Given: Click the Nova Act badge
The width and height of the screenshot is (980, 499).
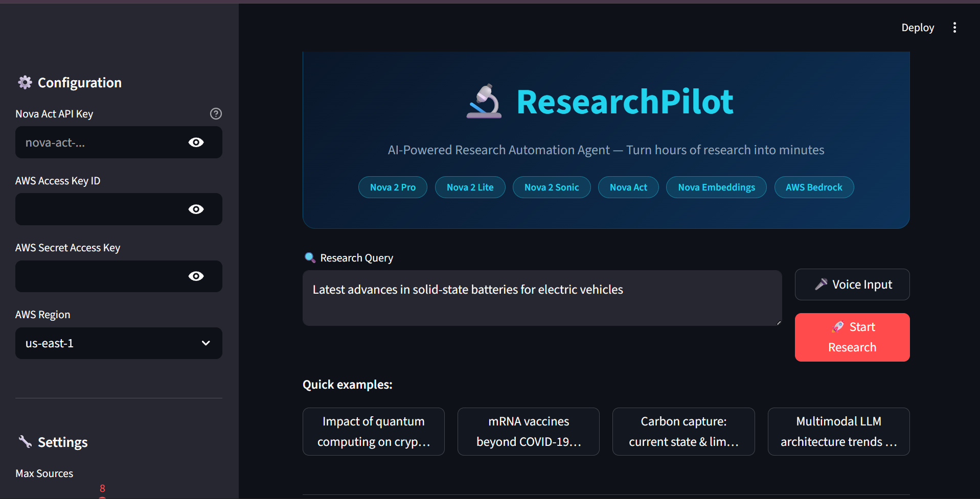Looking at the screenshot, I should pyautogui.click(x=628, y=187).
